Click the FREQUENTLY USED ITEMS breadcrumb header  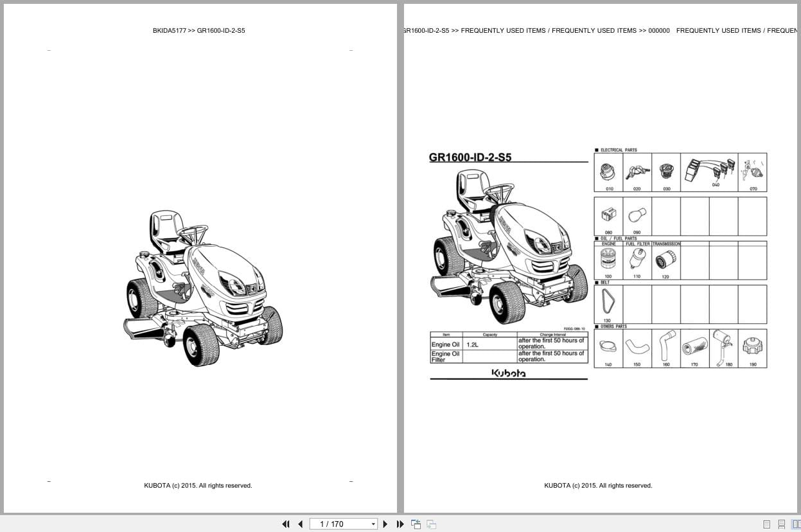pos(600,30)
